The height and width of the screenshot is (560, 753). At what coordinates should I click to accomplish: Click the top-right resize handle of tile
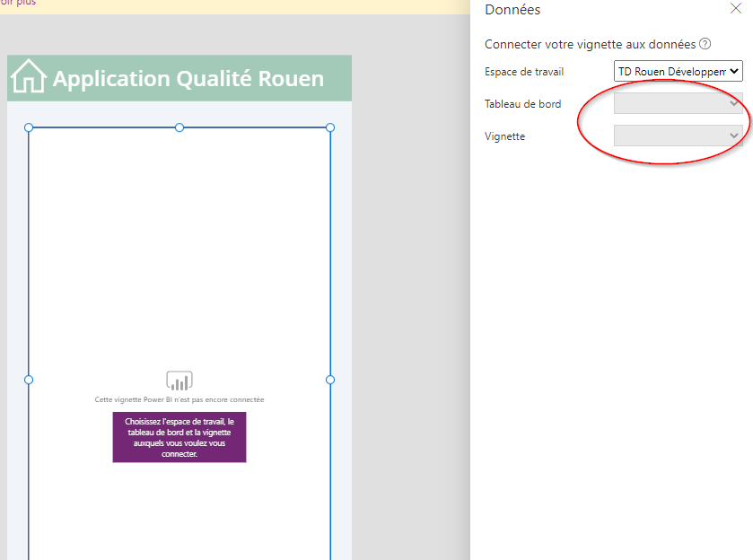tap(330, 127)
